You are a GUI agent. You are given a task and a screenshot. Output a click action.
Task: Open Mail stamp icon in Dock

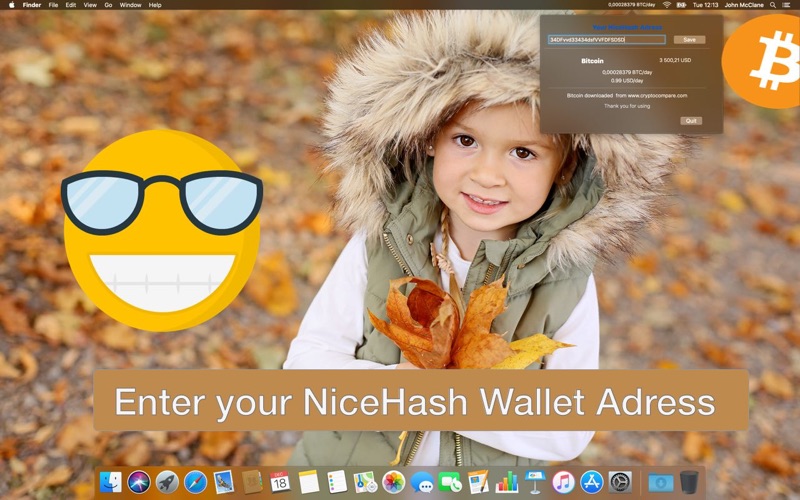[x=223, y=482]
